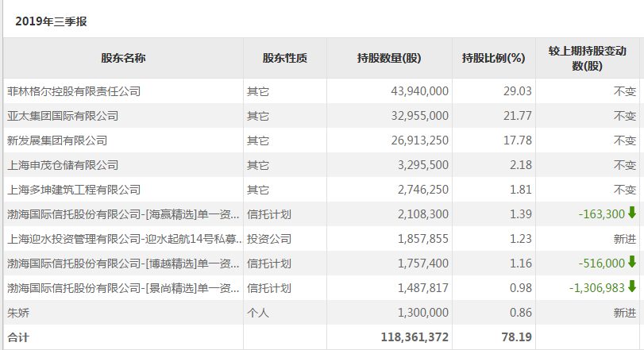The height and width of the screenshot is (350, 644).
Task: Click the change value -516,000
Action: (x=602, y=263)
